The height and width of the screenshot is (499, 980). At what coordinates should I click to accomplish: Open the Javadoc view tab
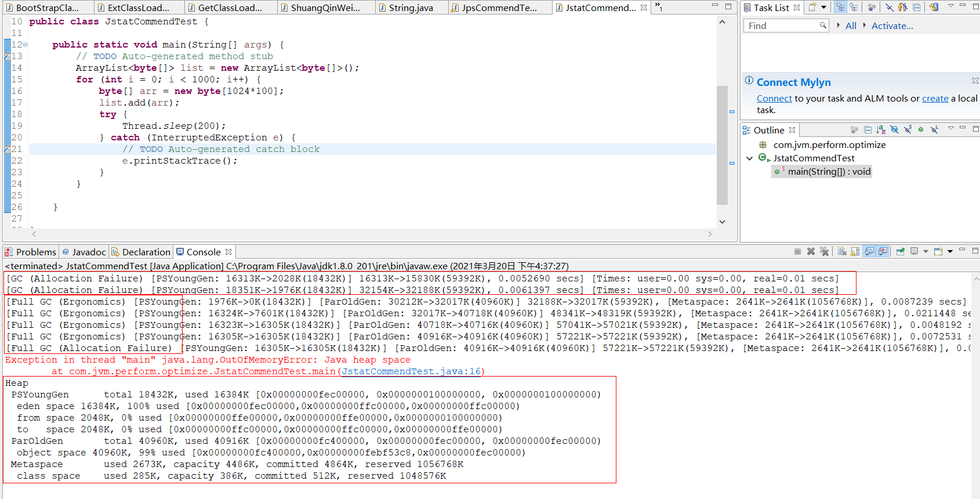pyautogui.click(x=84, y=252)
